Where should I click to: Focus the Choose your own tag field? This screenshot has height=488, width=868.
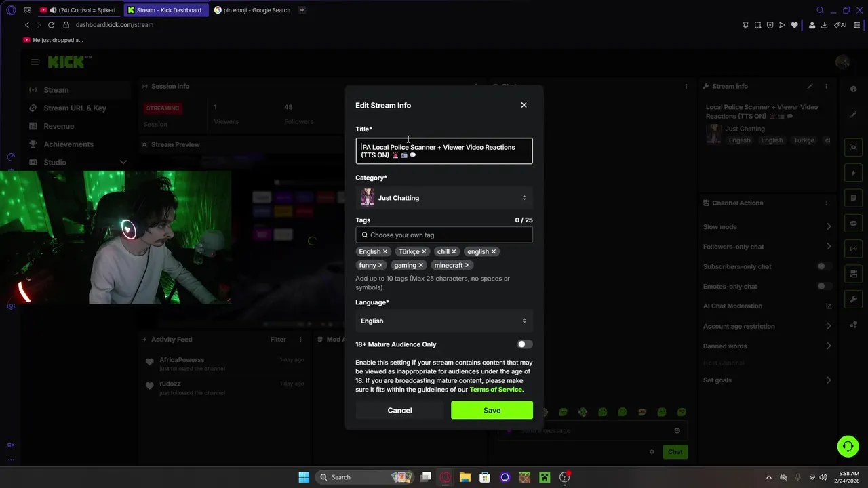pos(444,235)
